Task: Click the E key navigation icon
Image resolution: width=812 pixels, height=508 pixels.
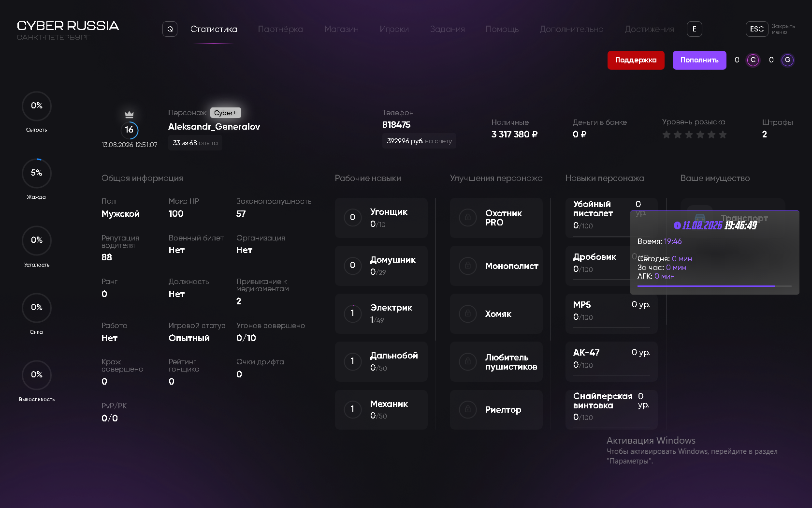Action: (694, 29)
